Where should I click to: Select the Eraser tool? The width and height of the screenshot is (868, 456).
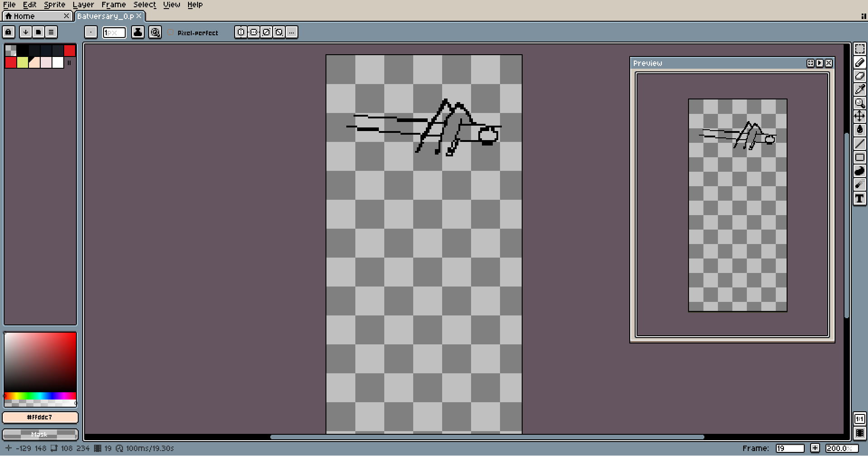[x=859, y=76]
